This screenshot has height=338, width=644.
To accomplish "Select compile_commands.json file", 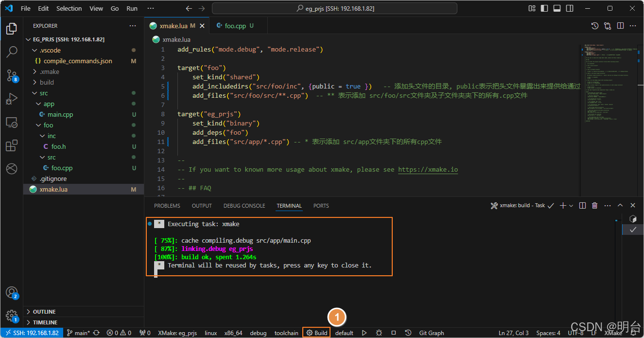I will (x=78, y=61).
